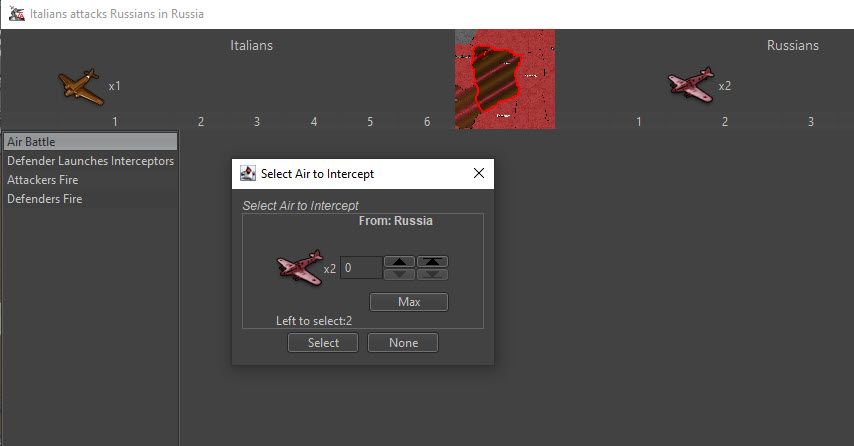Decrease interceptor count with down arrow
Screen dimensions: 854x446
400,274
